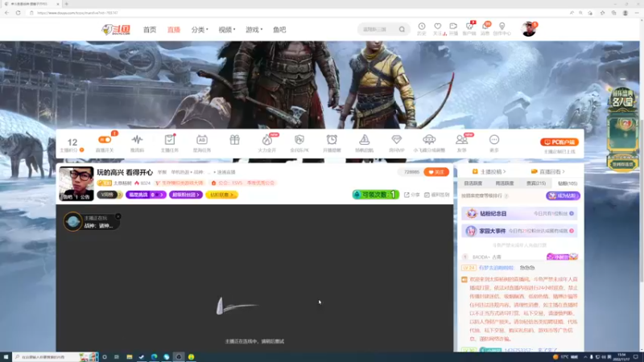Expand the 视频 dropdown menu

227,30
